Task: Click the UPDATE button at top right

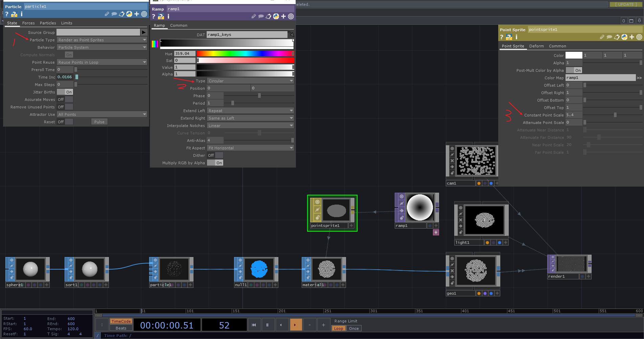Action: pos(625,4)
